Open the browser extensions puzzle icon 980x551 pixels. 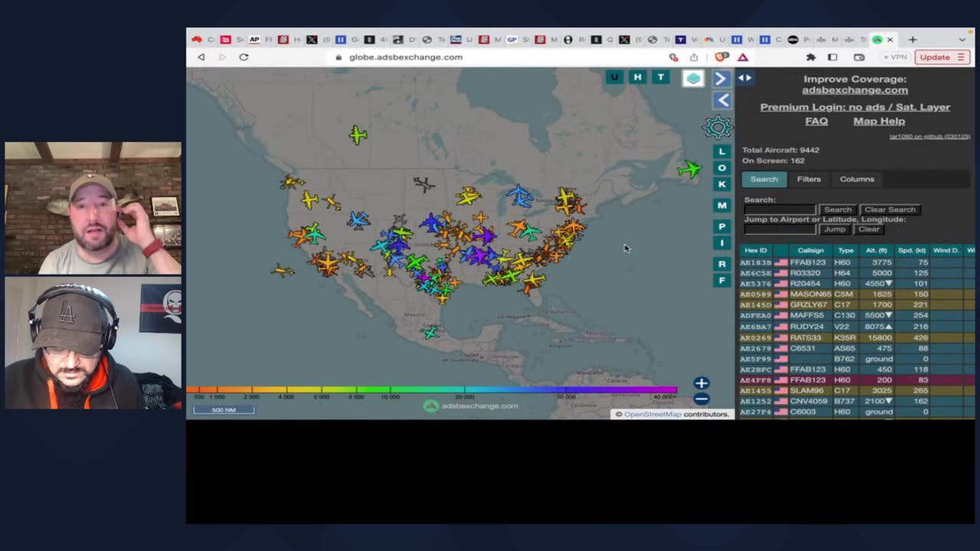pos(811,57)
